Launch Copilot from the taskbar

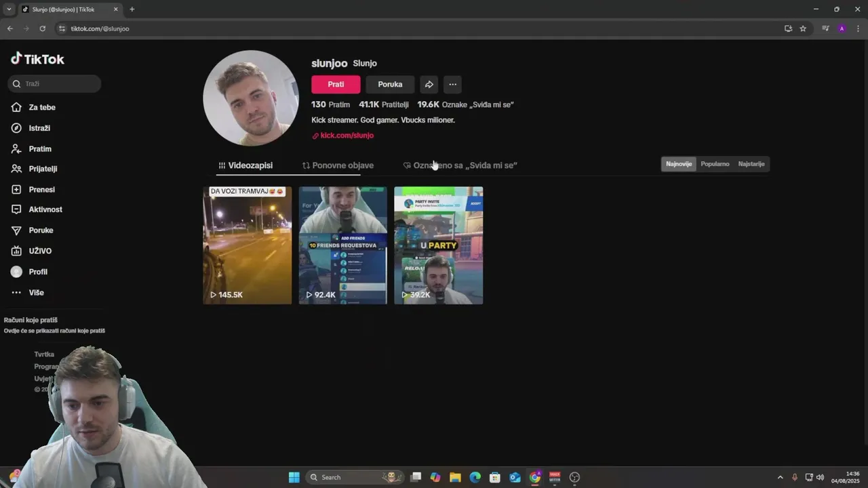click(435, 477)
